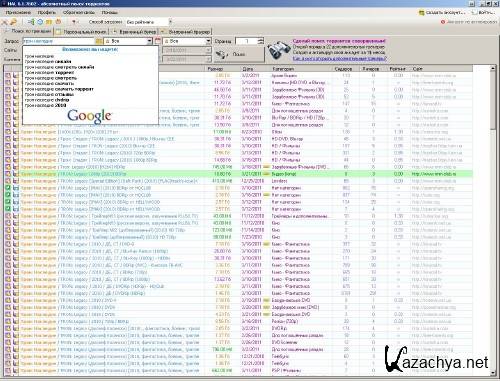Click the Google logo in the suggestions popup
Screen dimensions: 500x381
tap(89, 116)
